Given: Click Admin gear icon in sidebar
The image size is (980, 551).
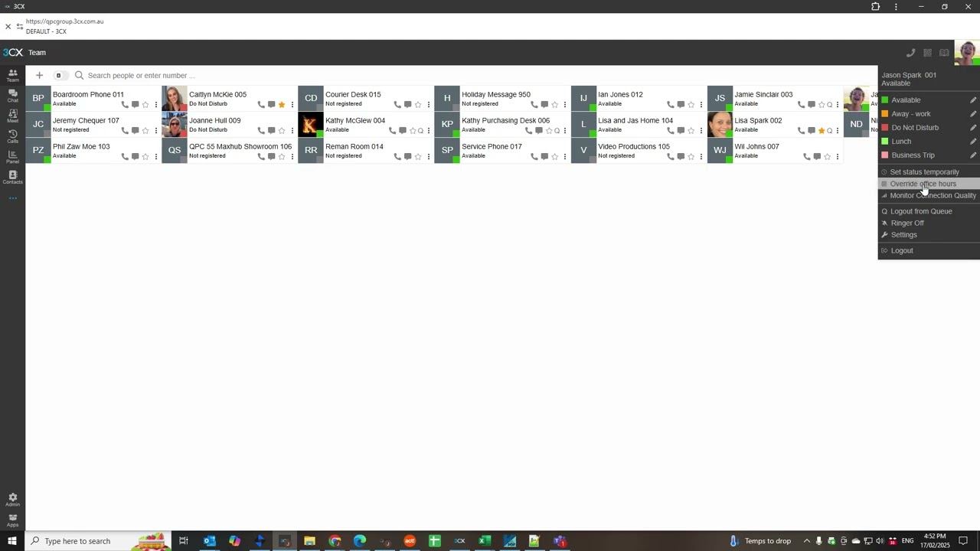Looking at the screenshot, I should click(x=12, y=500).
